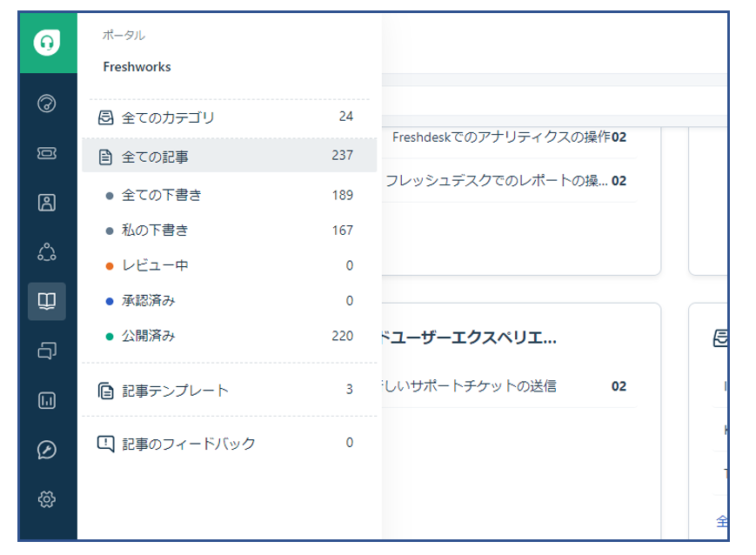This screenshot has width=756, height=555.
Task: Click the feedback icon beside 記事のフィードバック
Action: click(x=105, y=444)
